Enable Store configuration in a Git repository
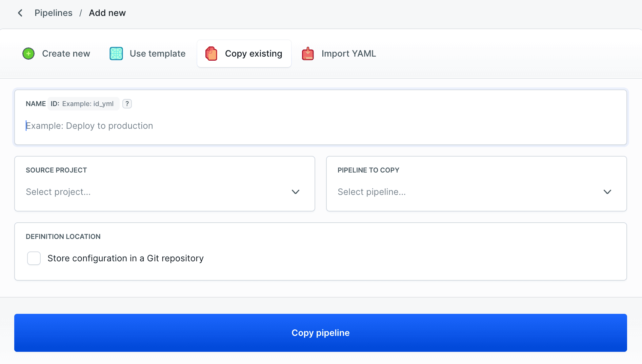 (x=34, y=258)
